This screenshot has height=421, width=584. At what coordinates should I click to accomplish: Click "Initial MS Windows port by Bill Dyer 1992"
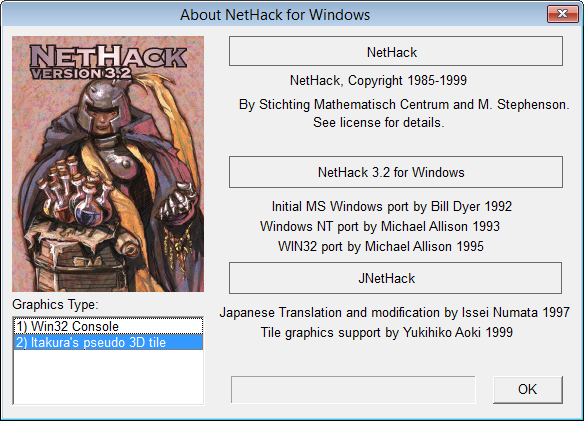coord(392,206)
